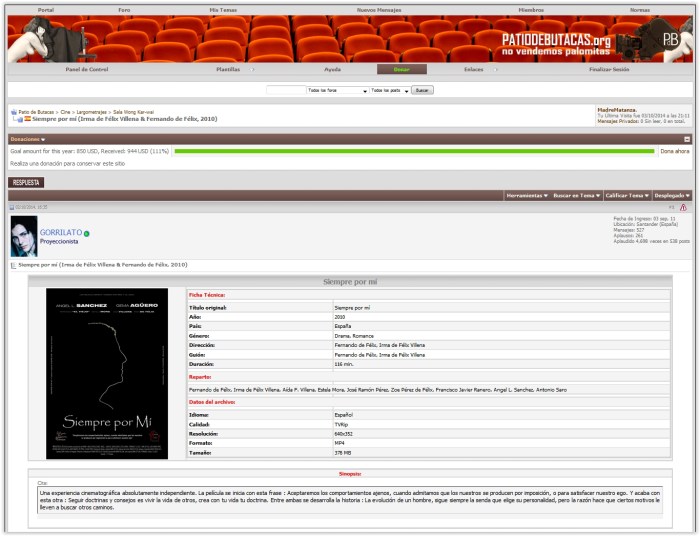The width and height of the screenshot is (700, 536).
Task: Click the 'MP4' format value
Action: (x=339, y=444)
